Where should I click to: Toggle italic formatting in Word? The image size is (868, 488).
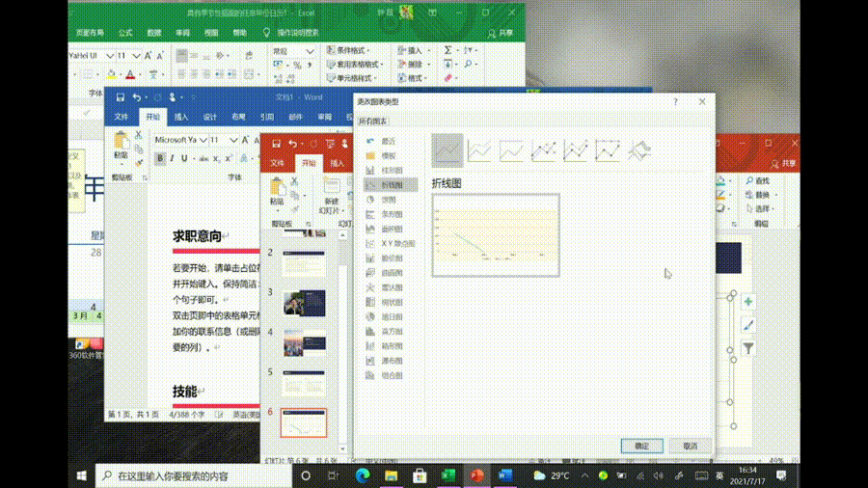[x=173, y=158]
